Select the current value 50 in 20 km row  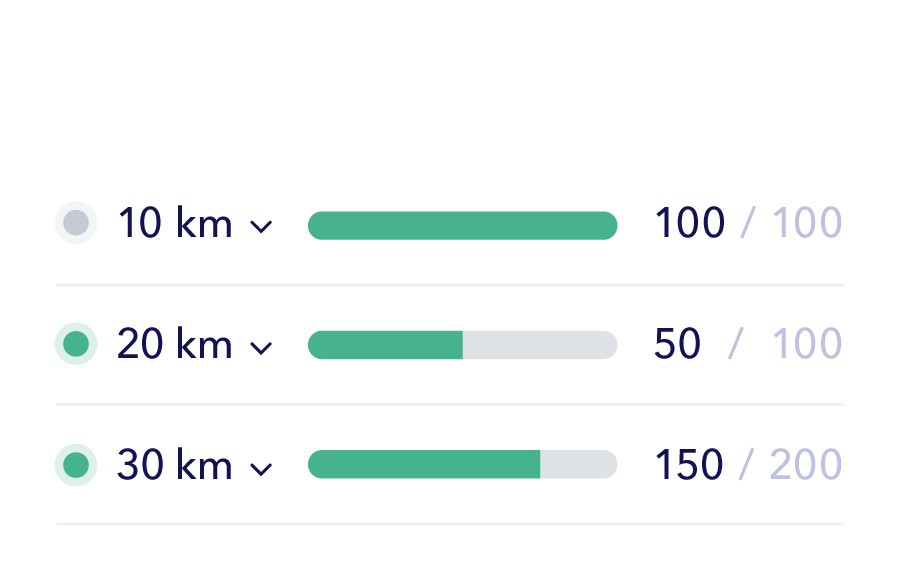pyautogui.click(x=677, y=343)
